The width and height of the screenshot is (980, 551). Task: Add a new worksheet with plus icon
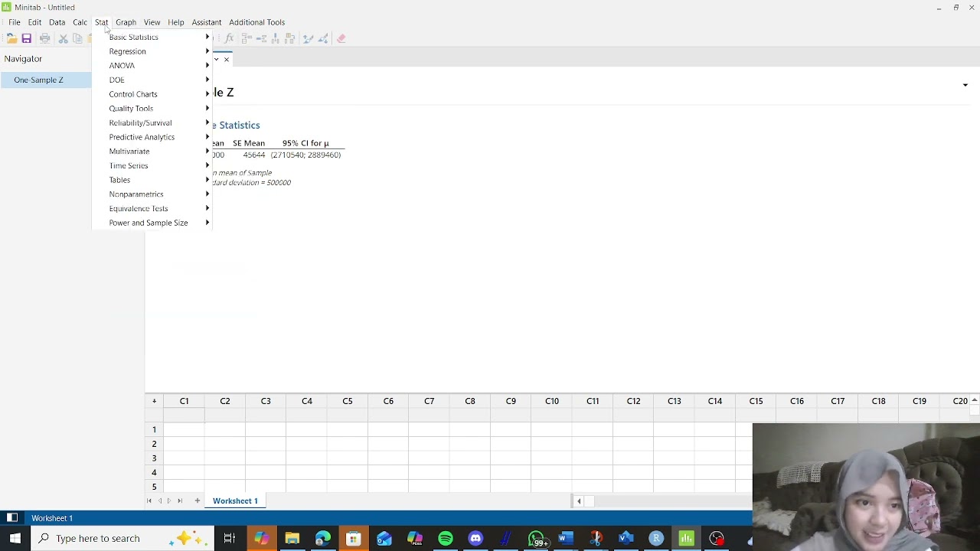(197, 500)
